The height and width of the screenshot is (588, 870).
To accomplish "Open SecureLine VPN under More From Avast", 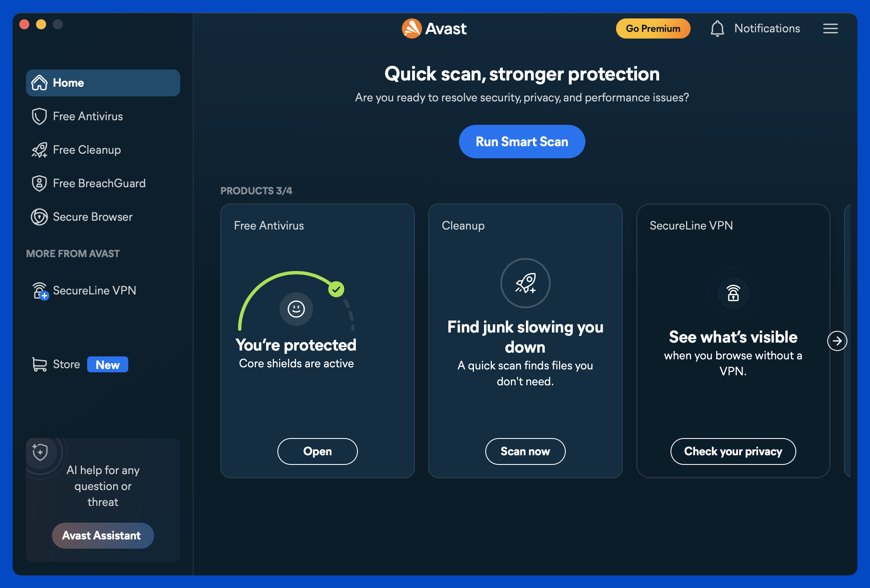I will 103,290.
